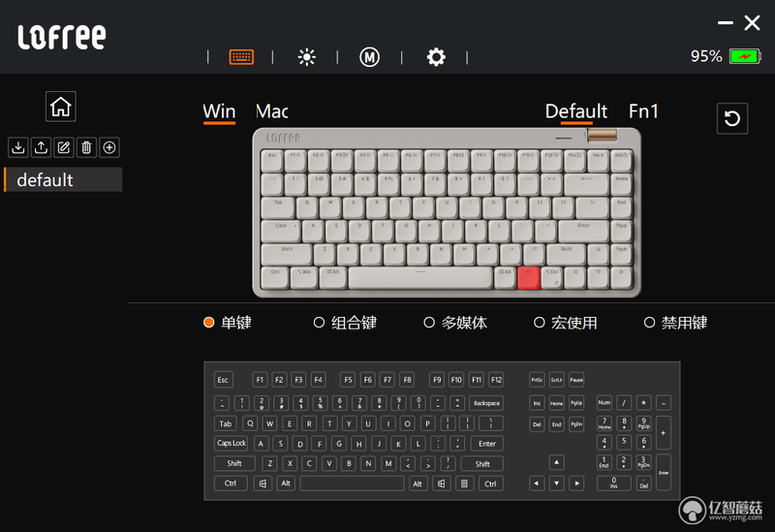Viewport: 775px width, 532px height.
Task: Rename profile with the edit icon
Action: 64,147
